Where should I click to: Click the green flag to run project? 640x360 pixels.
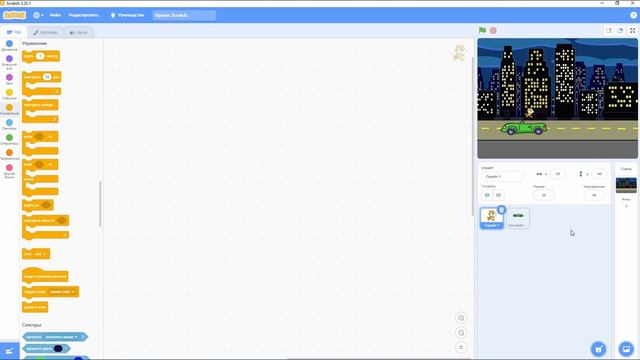point(482,31)
